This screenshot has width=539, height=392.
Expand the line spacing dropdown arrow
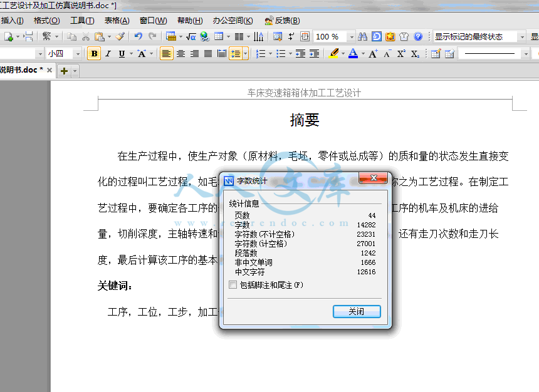tap(246, 54)
